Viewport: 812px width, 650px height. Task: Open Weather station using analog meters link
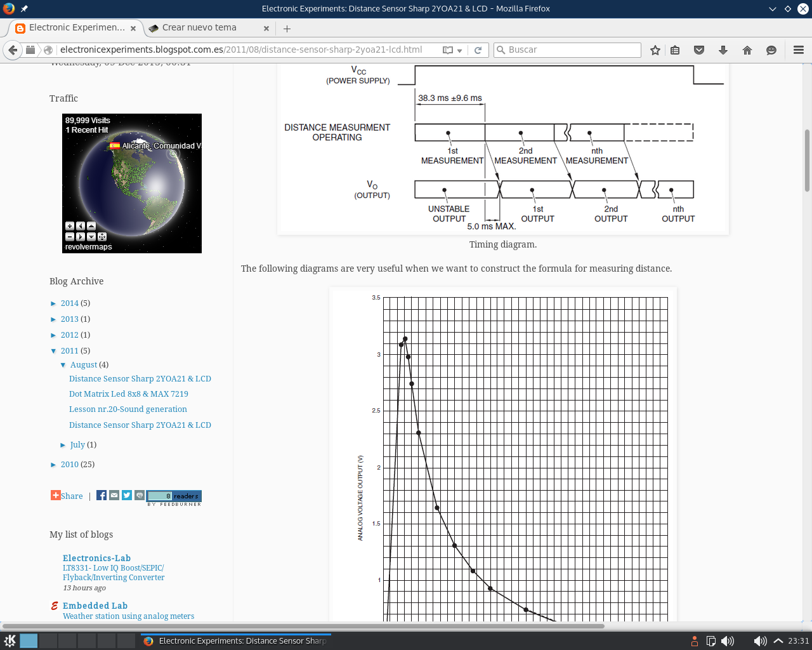[129, 616]
